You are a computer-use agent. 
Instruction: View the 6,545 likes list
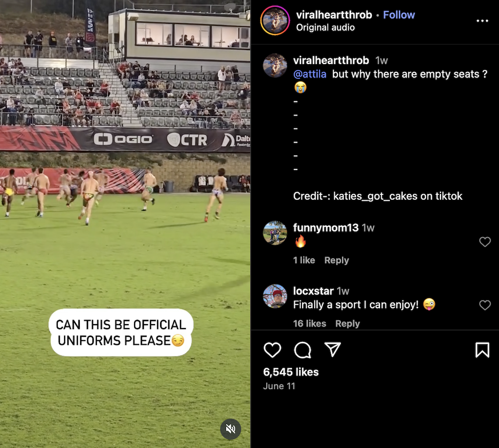point(291,372)
